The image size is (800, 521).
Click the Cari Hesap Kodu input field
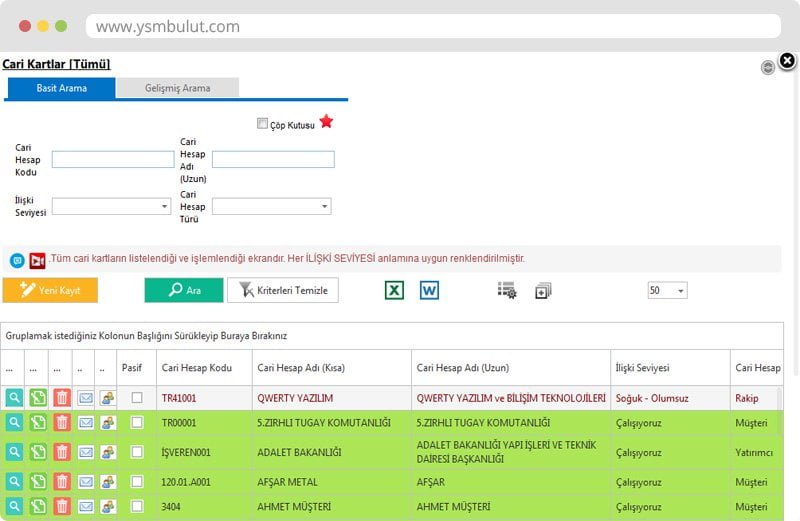113,159
